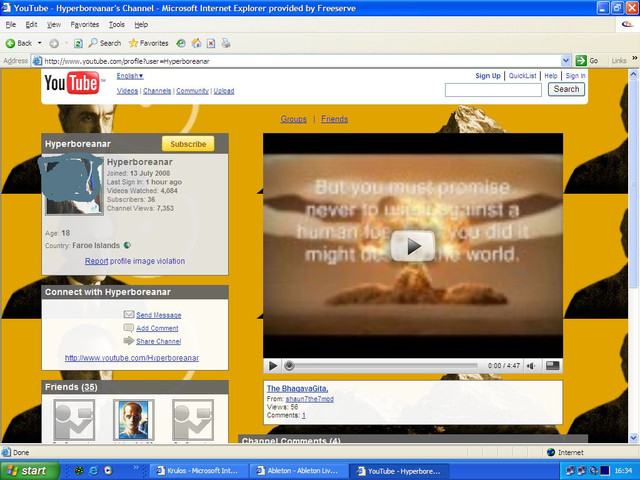Open the Tools menu
Viewport: 640px width, 480px height.
[117, 24]
